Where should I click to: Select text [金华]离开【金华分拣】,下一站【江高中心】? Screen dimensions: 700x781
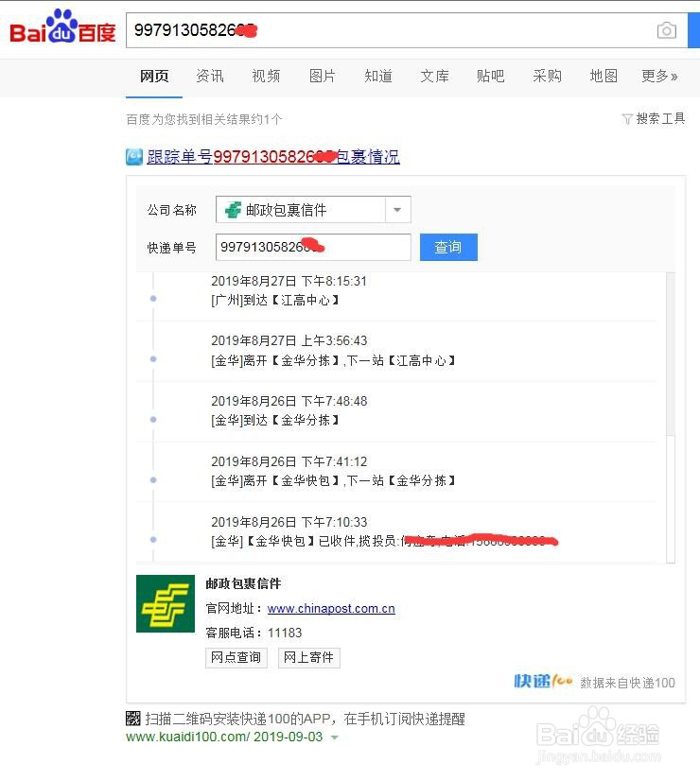(333, 360)
